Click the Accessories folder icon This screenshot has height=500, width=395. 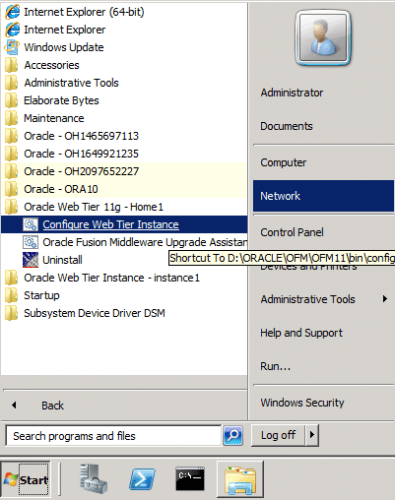tap(12, 65)
